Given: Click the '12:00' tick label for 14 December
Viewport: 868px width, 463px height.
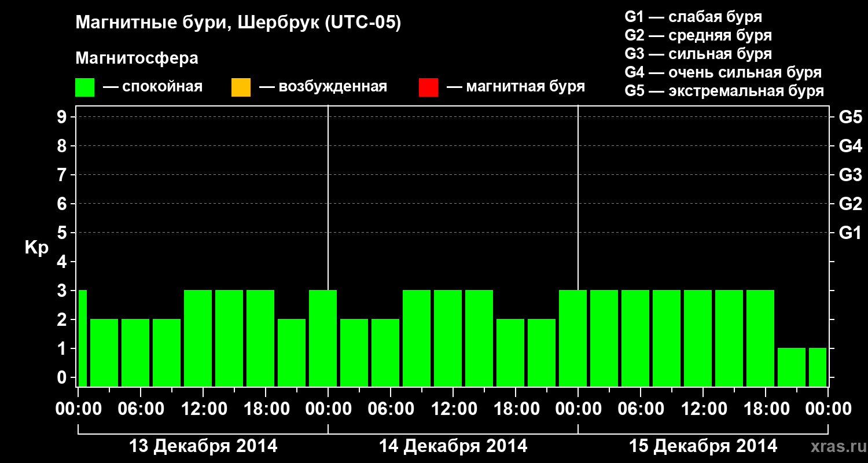Looking at the screenshot, I should click(x=453, y=409).
